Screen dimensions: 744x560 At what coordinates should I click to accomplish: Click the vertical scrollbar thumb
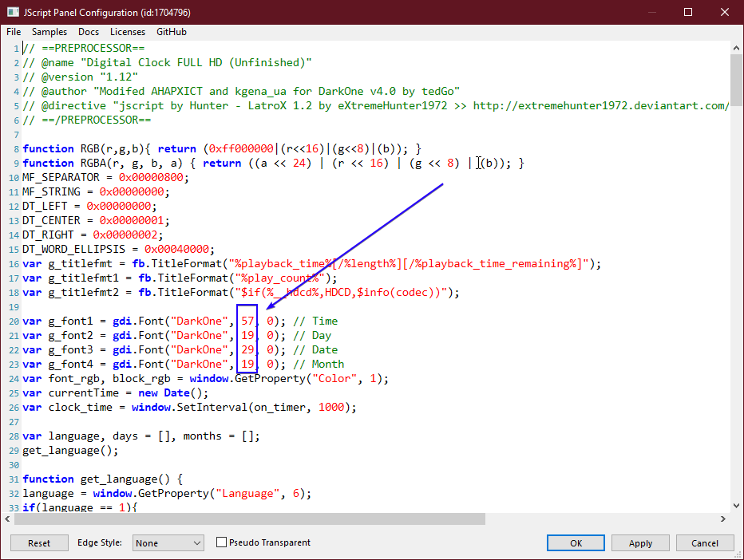coord(736,80)
